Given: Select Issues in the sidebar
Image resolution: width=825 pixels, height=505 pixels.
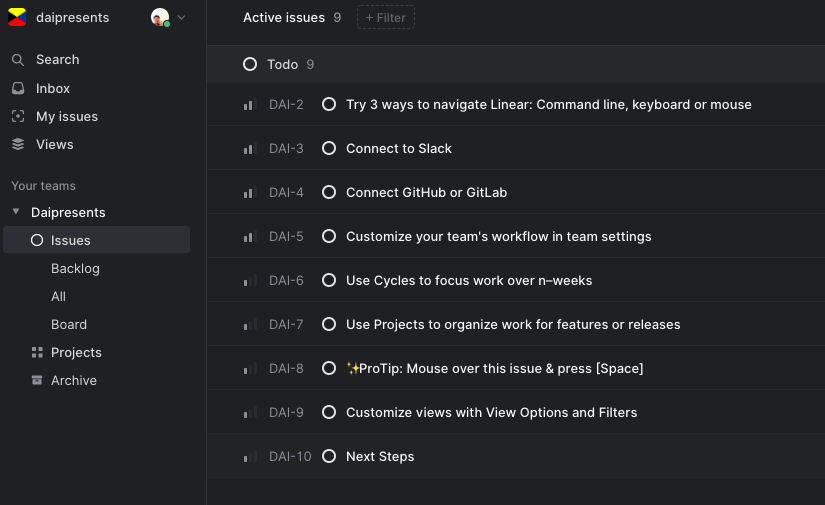Looking at the screenshot, I should coord(70,240).
